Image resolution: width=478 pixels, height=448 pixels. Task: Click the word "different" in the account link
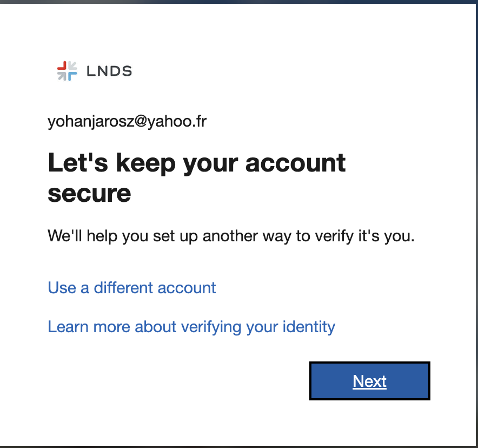[x=124, y=287]
